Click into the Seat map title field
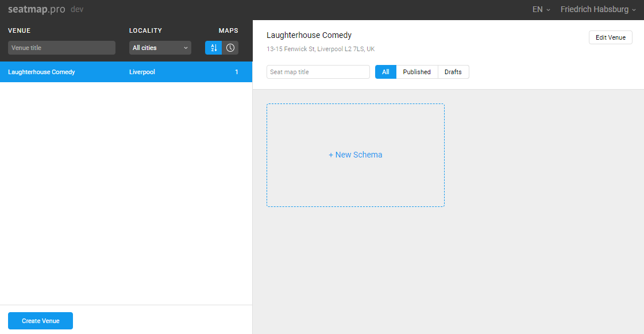 pos(318,72)
